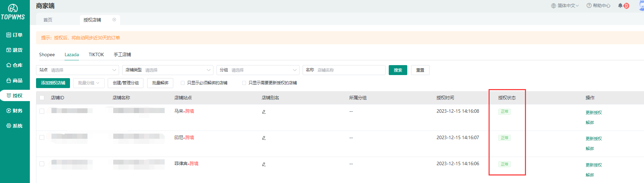Close the 授权店铺 tab
Screen dimensions: 644x183
pos(114,20)
